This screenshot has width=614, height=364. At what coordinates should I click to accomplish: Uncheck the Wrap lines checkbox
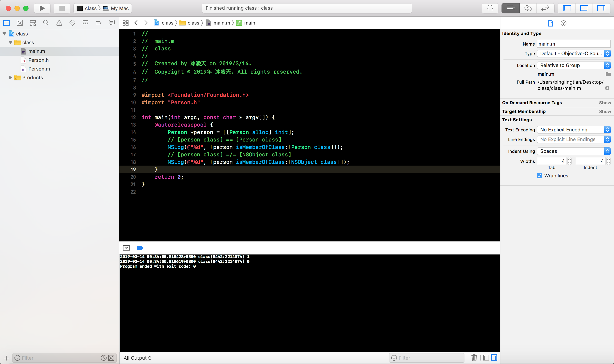[x=539, y=176]
